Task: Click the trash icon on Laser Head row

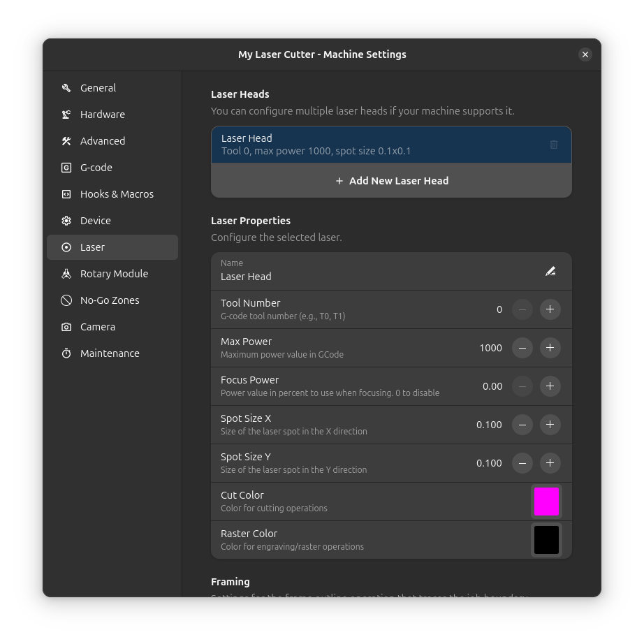Action: [553, 145]
